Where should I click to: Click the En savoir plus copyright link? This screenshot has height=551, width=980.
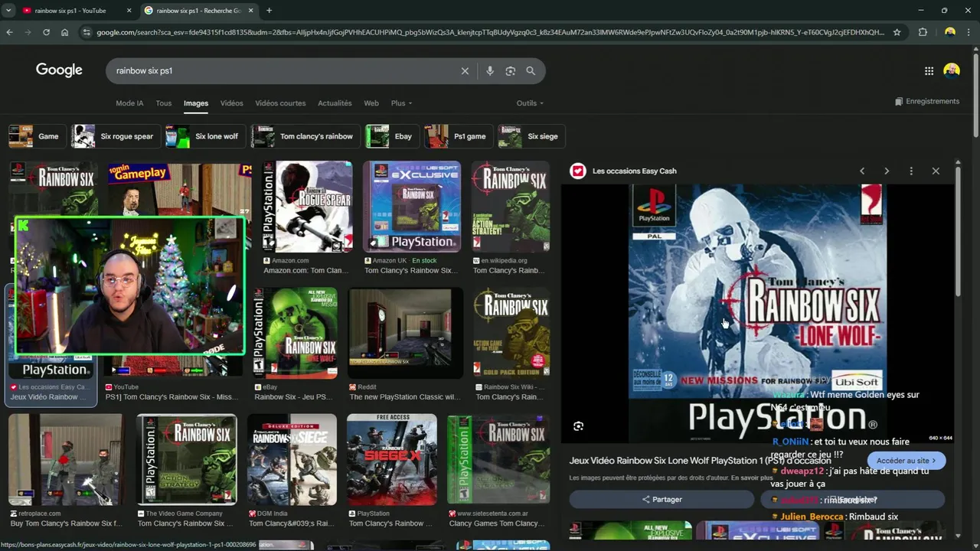coord(751,478)
